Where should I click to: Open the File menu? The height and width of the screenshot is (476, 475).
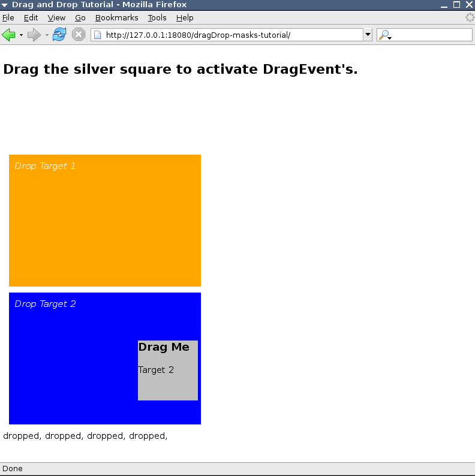(x=8, y=18)
